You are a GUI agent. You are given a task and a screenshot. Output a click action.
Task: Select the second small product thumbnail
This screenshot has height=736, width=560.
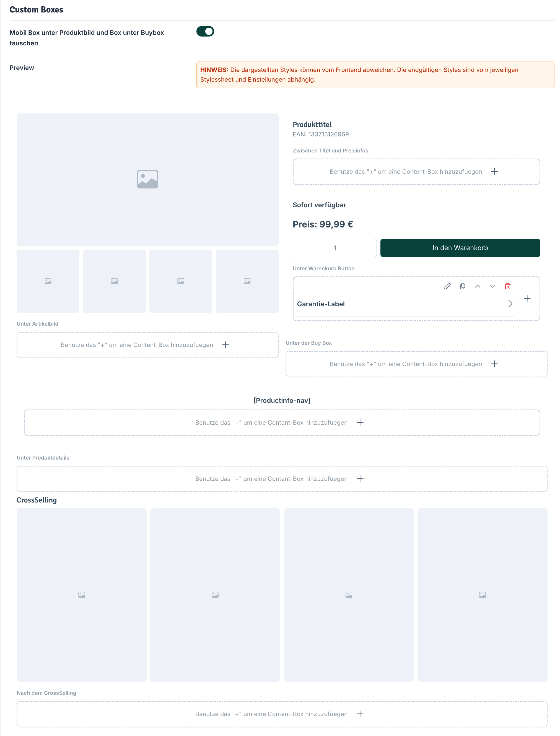(114, 281)
